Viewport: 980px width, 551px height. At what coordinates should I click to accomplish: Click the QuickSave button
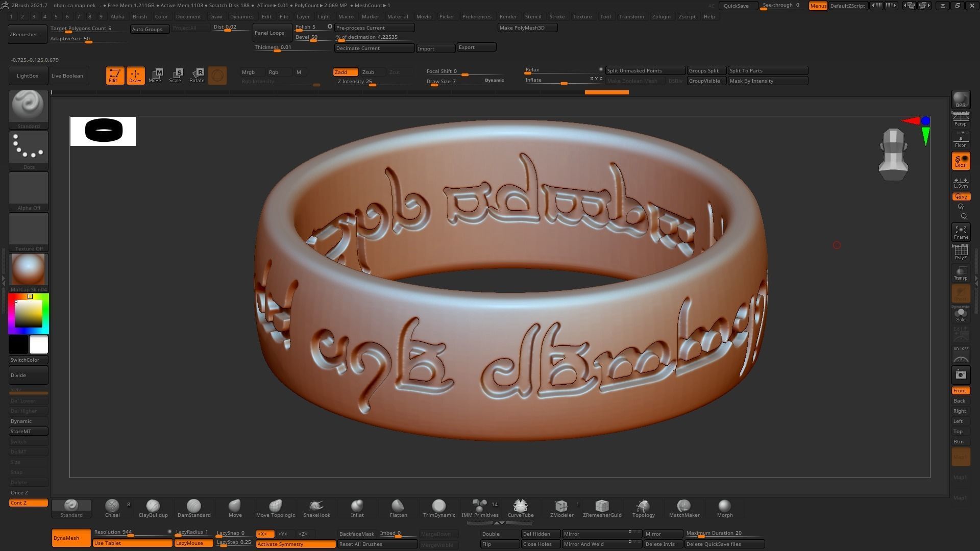[738, 6]
